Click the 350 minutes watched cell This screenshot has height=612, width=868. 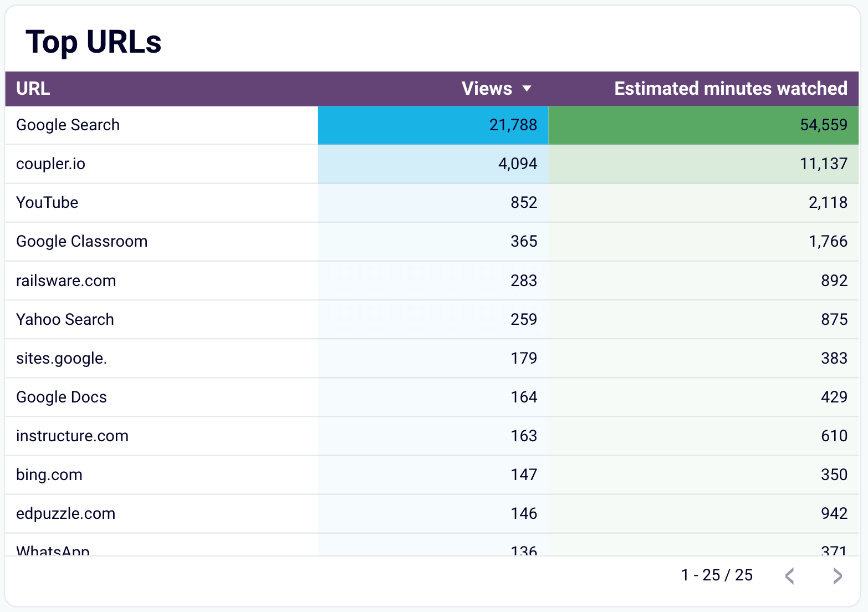point(703,475)
